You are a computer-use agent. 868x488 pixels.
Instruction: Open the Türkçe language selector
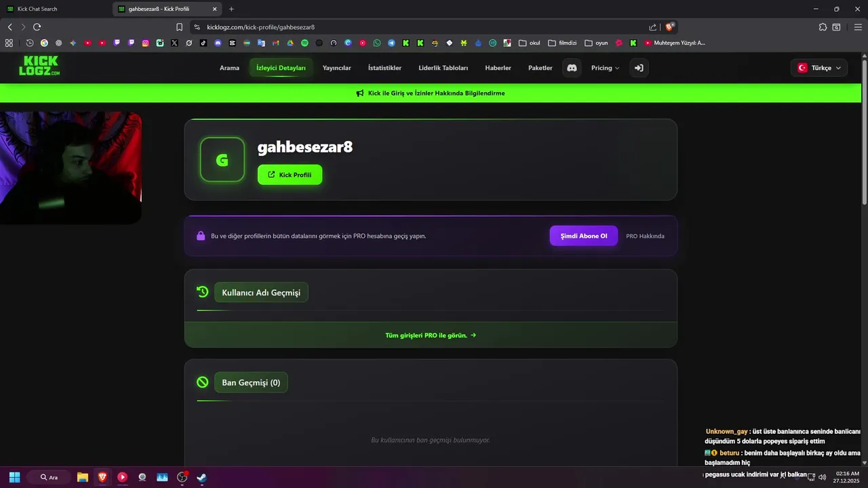click(x=819, y=68)
